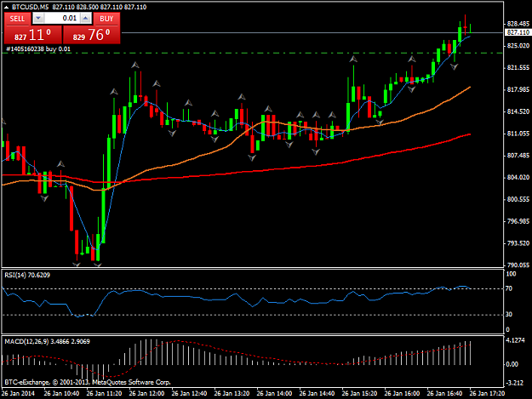Click the BTCUSD,M5 chart title text
532x399 pixels.
[x=30, y=7]
